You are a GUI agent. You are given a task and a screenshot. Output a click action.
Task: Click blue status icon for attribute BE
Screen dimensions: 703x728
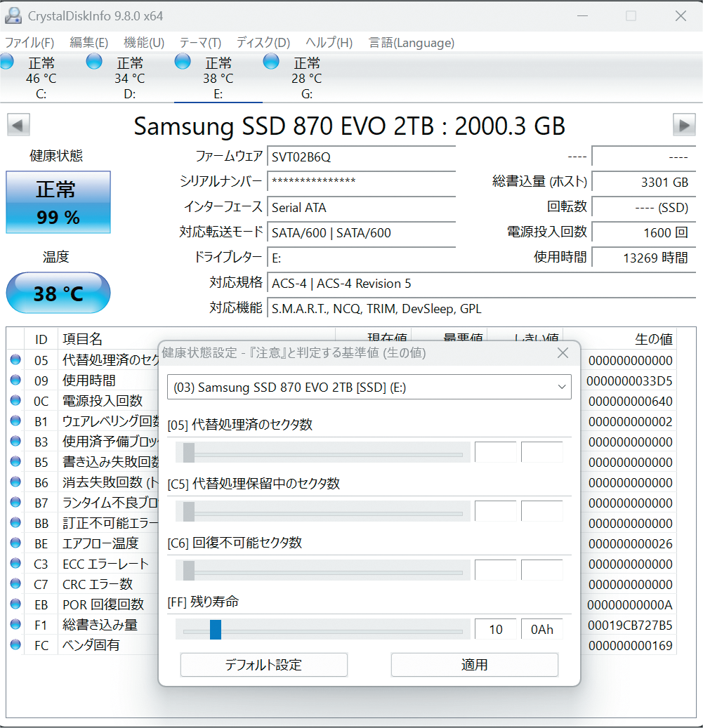15,543
